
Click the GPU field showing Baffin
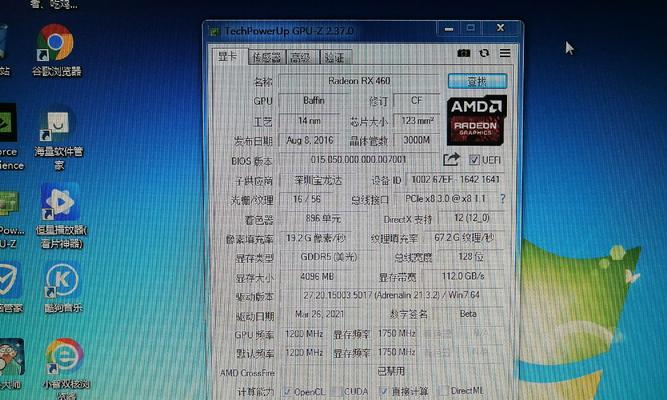click(313, 100)
